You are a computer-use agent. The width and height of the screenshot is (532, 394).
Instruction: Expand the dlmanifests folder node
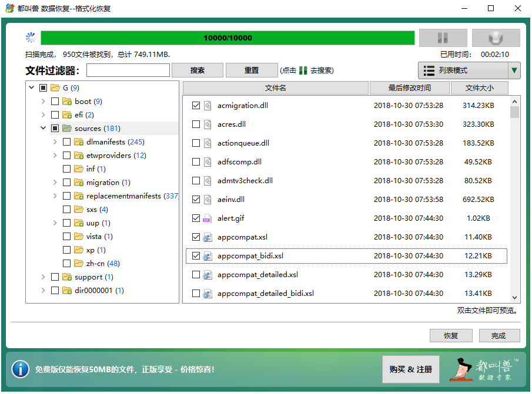(55, 142)
